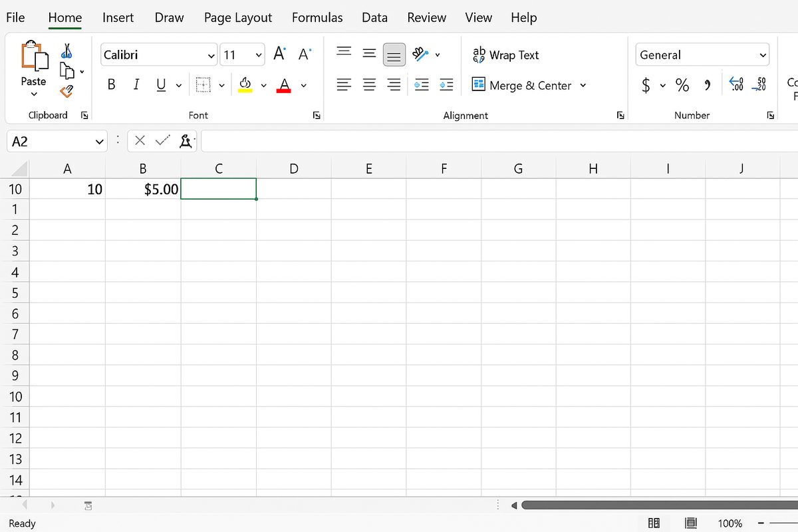Viewport: 798px width, 532px height.
Task: Switch to Normal view in status bar
Action: click(654, 523)
